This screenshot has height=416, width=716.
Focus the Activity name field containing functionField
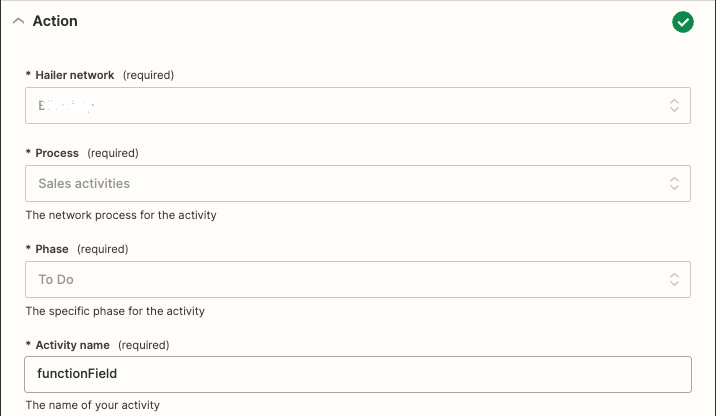(x=358, y=374)
